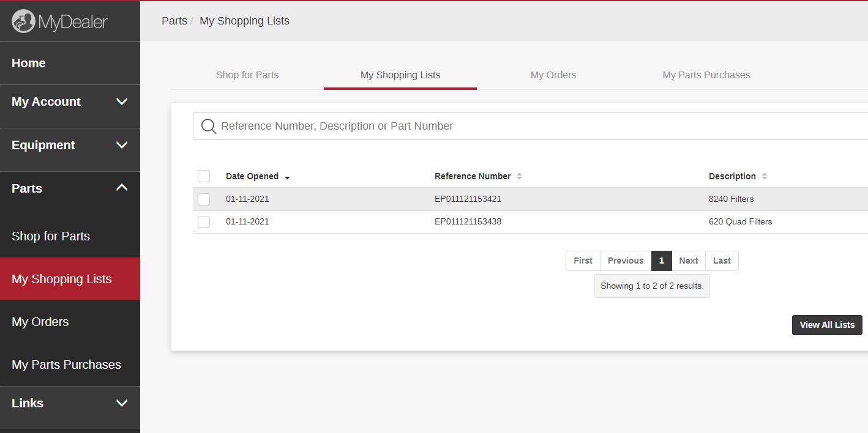This screenshot has width=868, height=433.
Task: Click the View All Lists button
Action: [x=826, y=325]
